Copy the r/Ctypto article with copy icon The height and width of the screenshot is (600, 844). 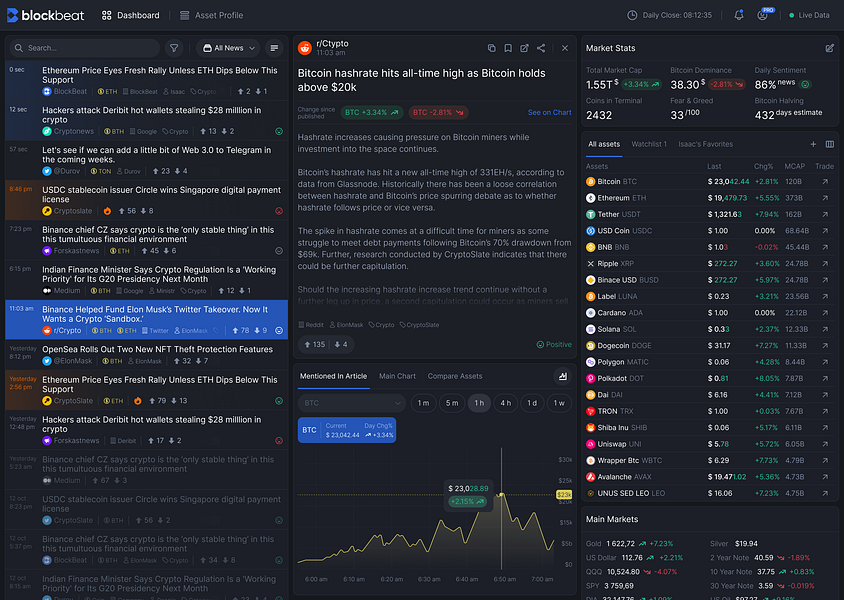(491, 48)
